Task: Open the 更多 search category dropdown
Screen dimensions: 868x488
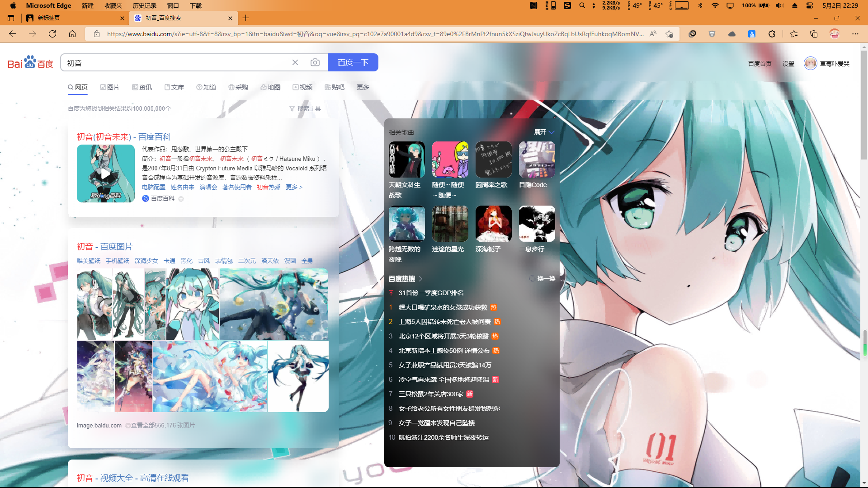Action: 363,87
